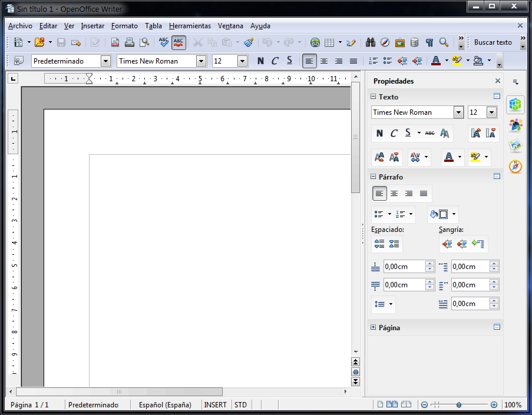Screen dimensions: 532x415
Task: Enable strikethrough in the Texto panel
Action: (430, 134)
